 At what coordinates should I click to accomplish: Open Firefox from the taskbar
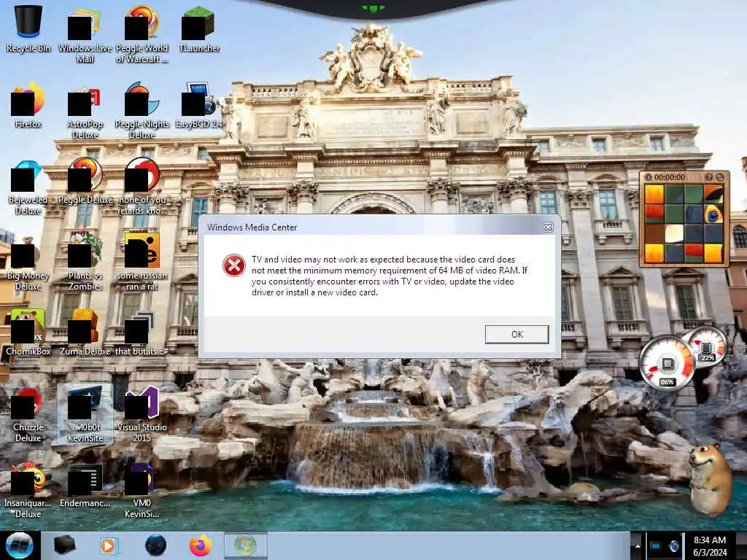(201, 545)
